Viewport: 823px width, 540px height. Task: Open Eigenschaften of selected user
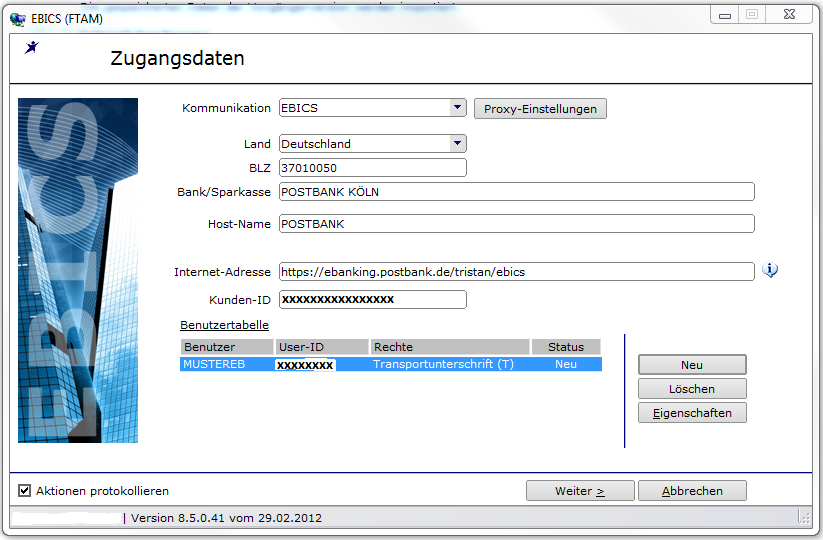[x=692, y=413]
